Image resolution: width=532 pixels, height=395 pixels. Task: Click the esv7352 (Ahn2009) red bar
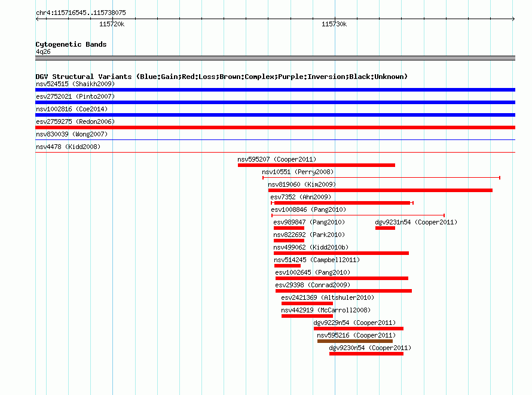tap(342, 203)
